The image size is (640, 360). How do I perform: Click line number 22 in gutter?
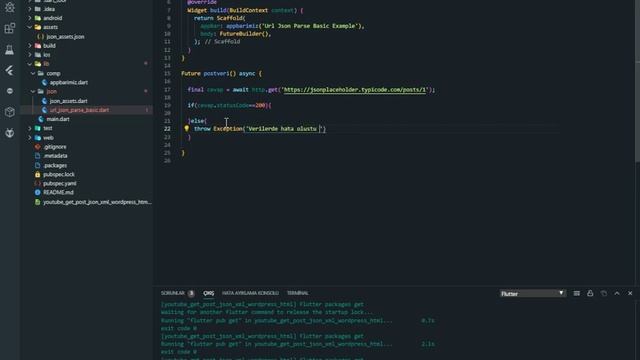coord(167,129)
